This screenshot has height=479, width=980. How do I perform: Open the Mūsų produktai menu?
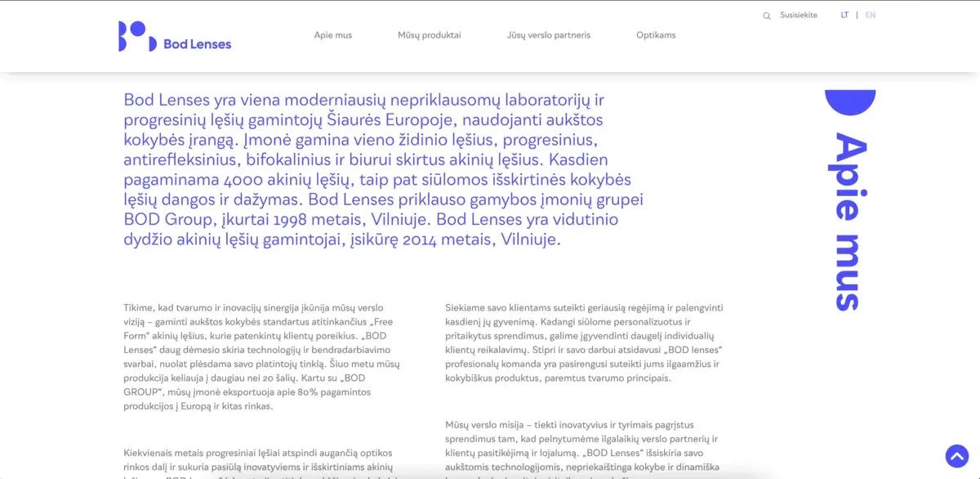(430, 35)
